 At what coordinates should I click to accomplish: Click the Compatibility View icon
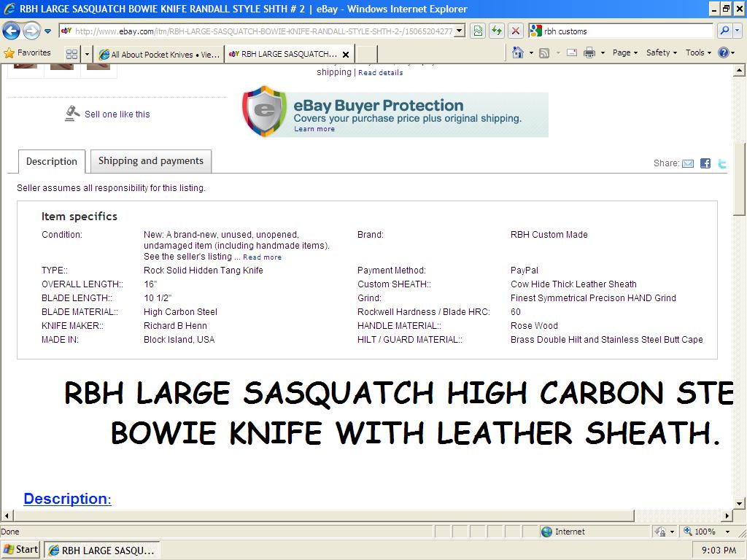coord(478,31)
